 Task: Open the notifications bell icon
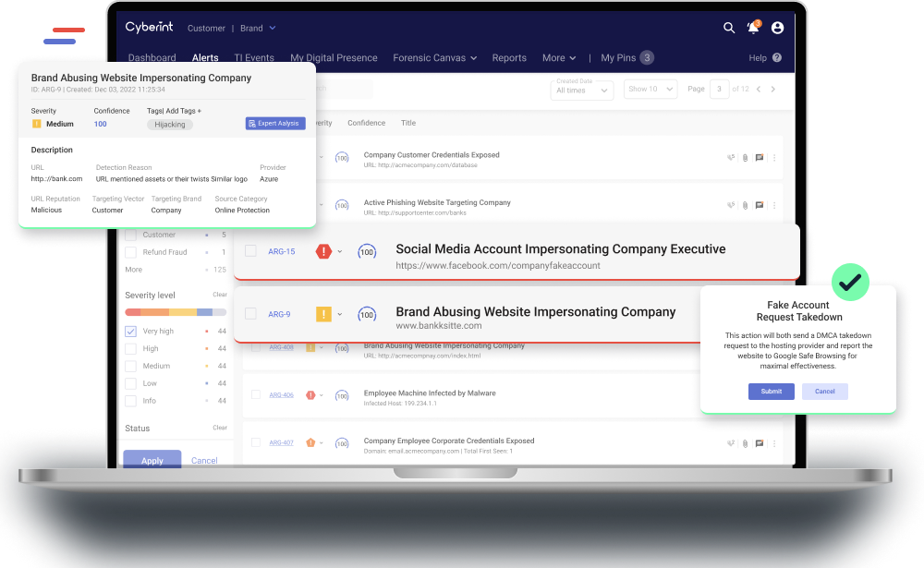point(753,28)
